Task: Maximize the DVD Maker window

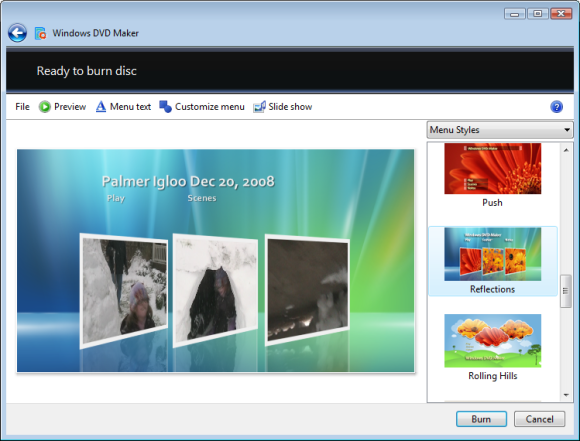Action: [x=537, y=14]
